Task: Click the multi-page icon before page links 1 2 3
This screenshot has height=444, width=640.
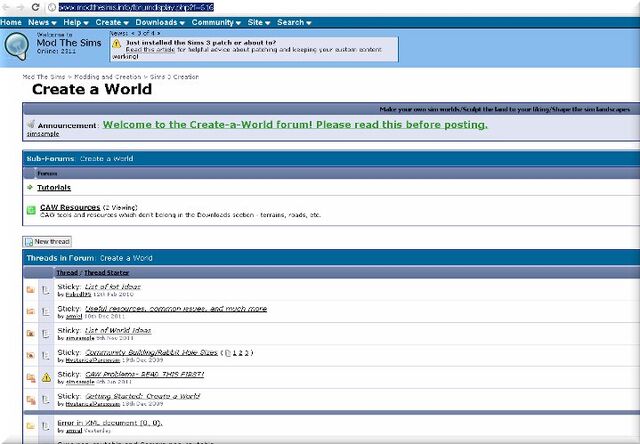Action: (228, 353)
